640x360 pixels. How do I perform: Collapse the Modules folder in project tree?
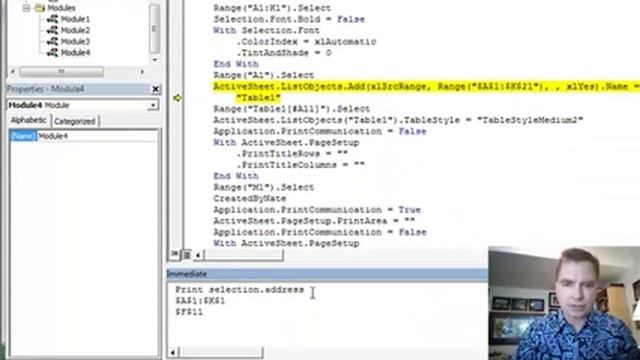coord(27,8)
